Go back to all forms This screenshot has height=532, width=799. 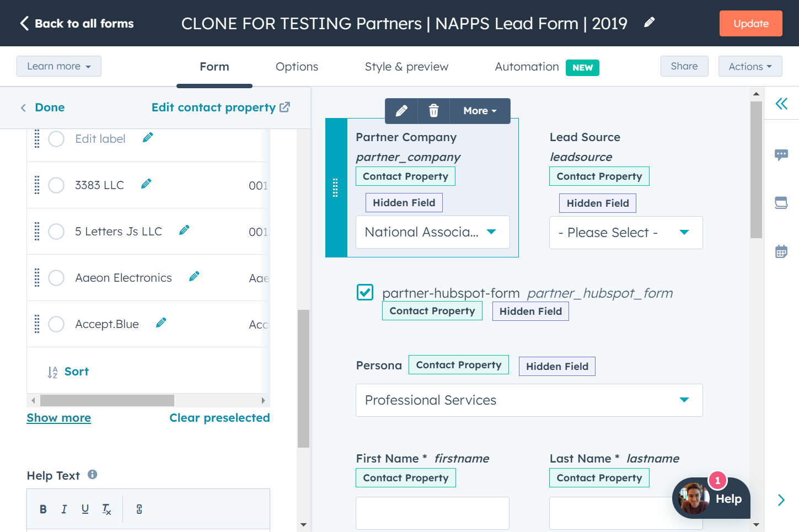[x=77, y=24]
